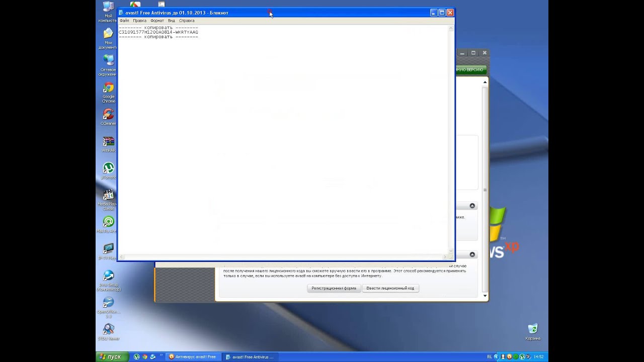Expand hidden system tray icons arrow
The width and height of the screenshot is (644, 362).
[496, 357]
